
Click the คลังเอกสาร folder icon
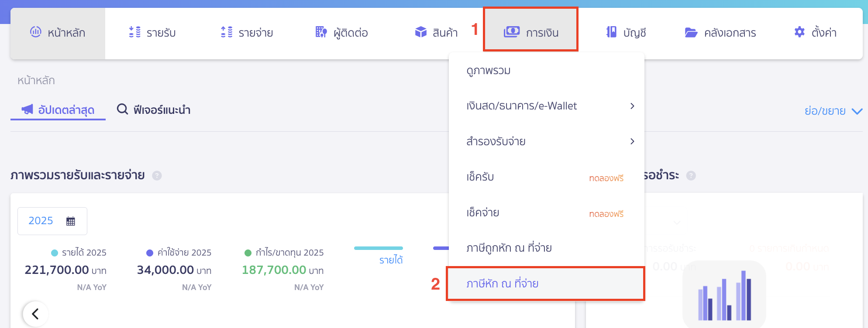point(692,32)
